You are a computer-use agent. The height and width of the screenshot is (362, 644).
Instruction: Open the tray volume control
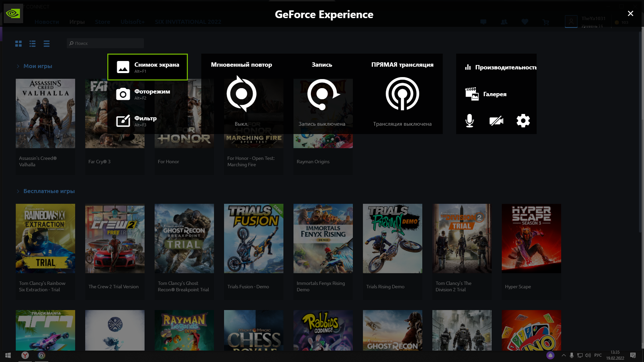click(588, 355)
